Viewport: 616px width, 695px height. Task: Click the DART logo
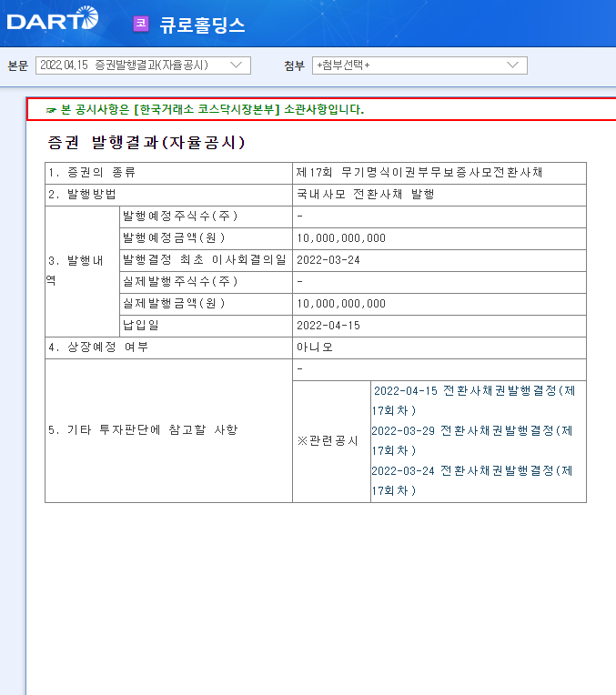[x=53, y=19]
